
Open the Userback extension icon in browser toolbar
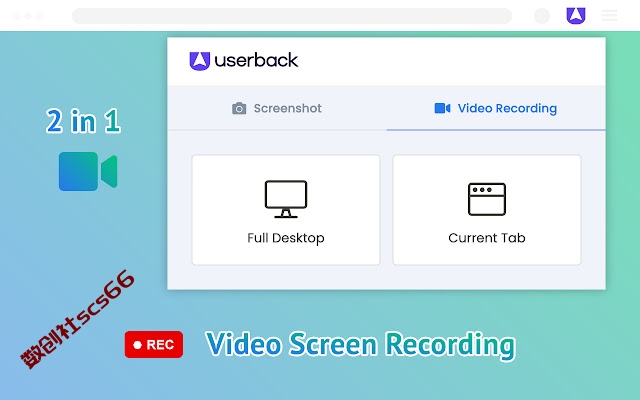[576, 16]
